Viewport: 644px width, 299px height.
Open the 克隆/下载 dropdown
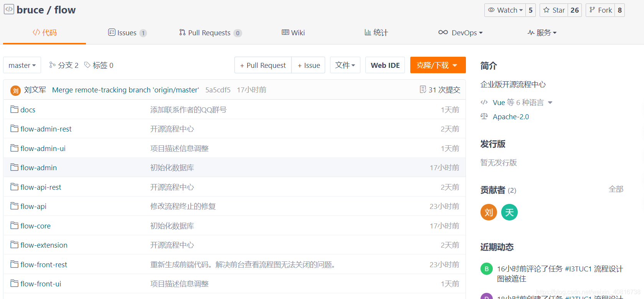[438, 65]
